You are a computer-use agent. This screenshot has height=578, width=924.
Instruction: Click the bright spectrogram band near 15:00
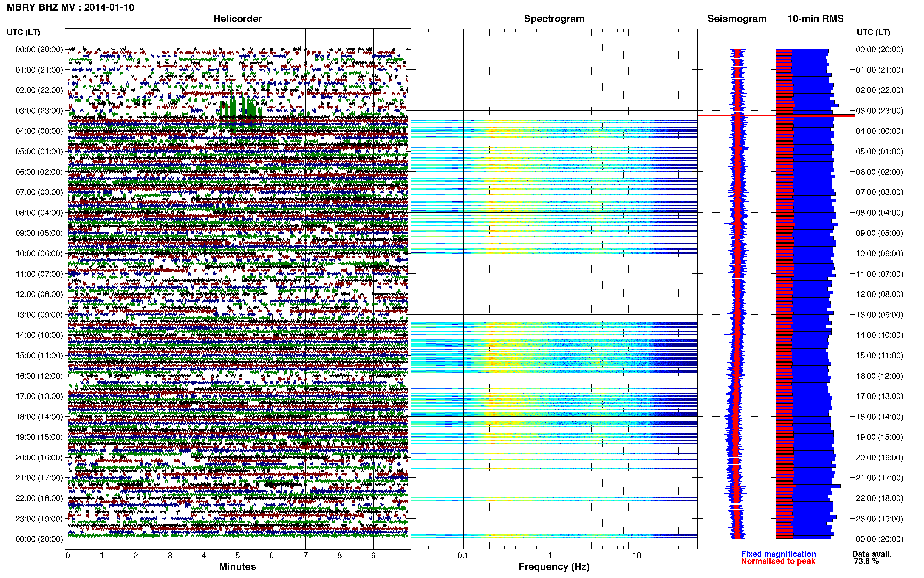pos(554,355)
